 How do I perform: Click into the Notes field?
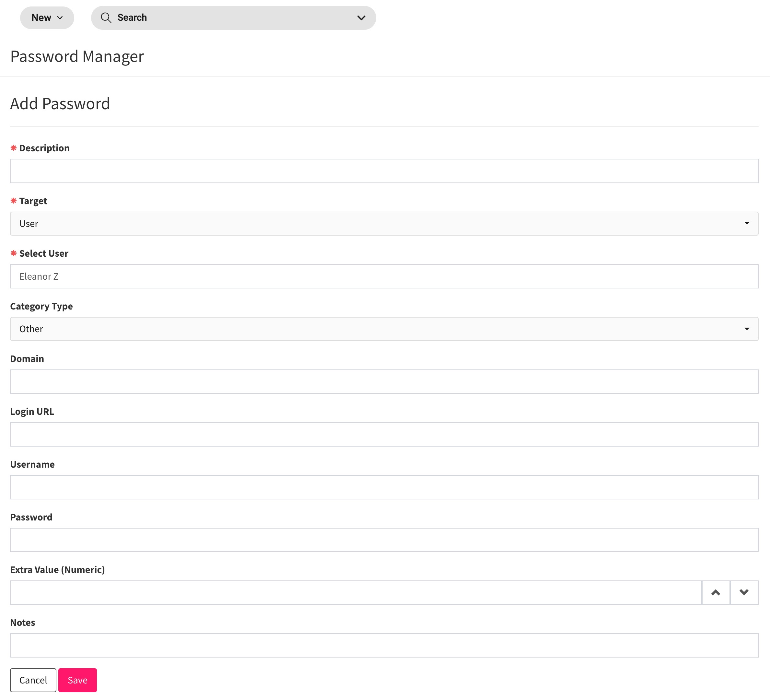tap(384, 645)
